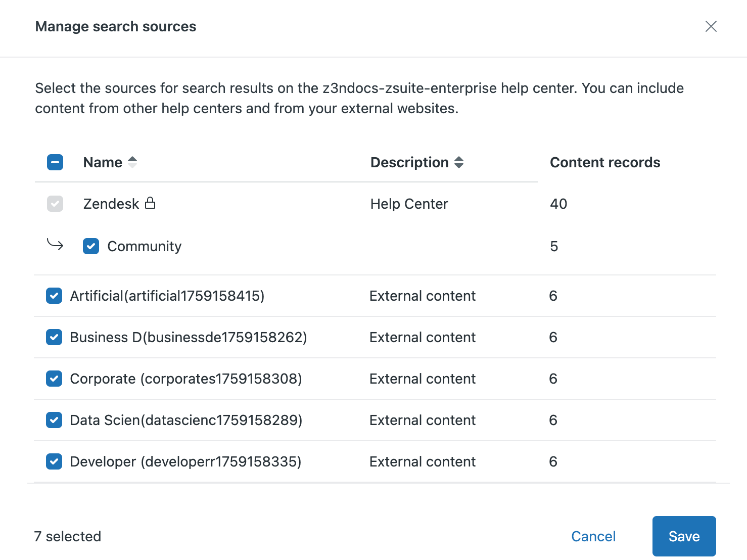Click the Community source label
The image size is (747, 560).
point(144,246)
